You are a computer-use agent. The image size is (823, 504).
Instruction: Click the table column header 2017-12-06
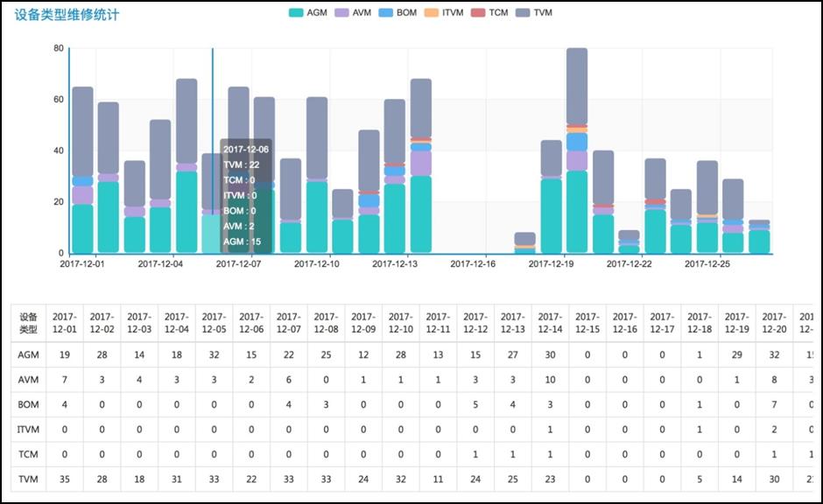251,323
